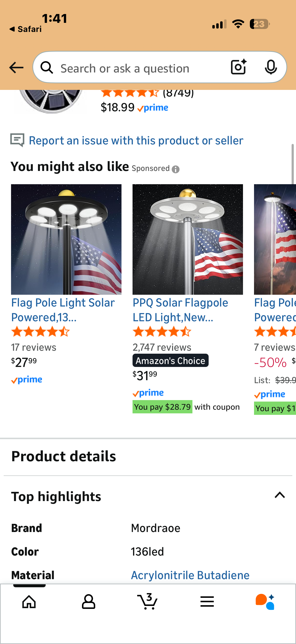296x644 pixels.
Task: Tap the search bar to ask a question
Action: (125, 68)
